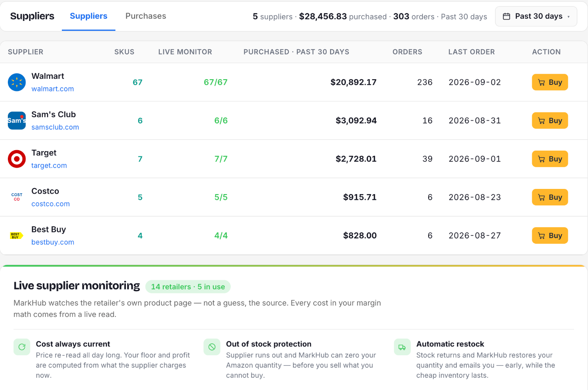Viewport: 588px width, 390px height.
Task: Click Walmart SKU count 67
Action: tap(138, 82)
